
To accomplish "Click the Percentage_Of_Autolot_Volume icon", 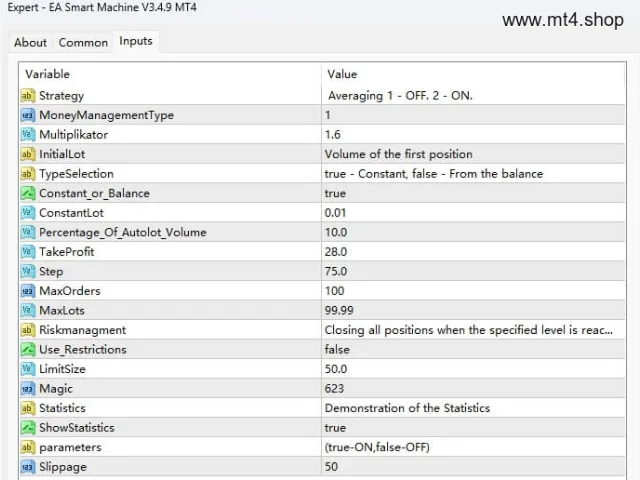I will click(27, 233).
